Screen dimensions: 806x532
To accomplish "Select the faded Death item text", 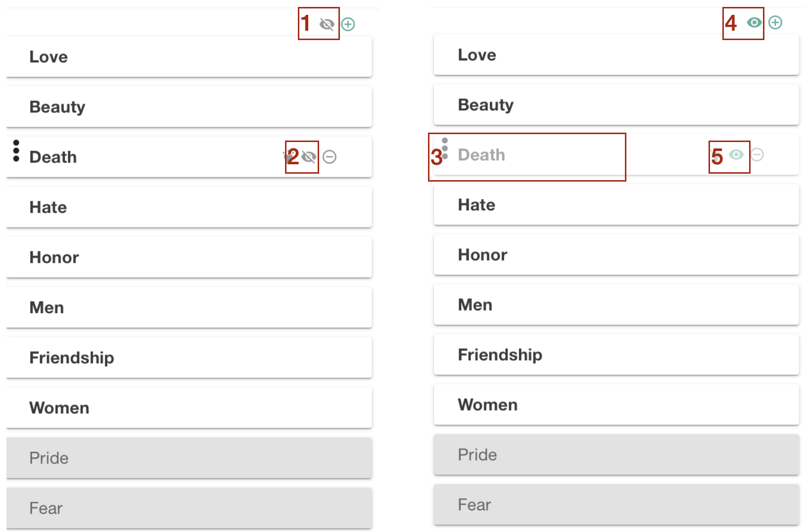I will pyautogui.click(x=481, y=155).
